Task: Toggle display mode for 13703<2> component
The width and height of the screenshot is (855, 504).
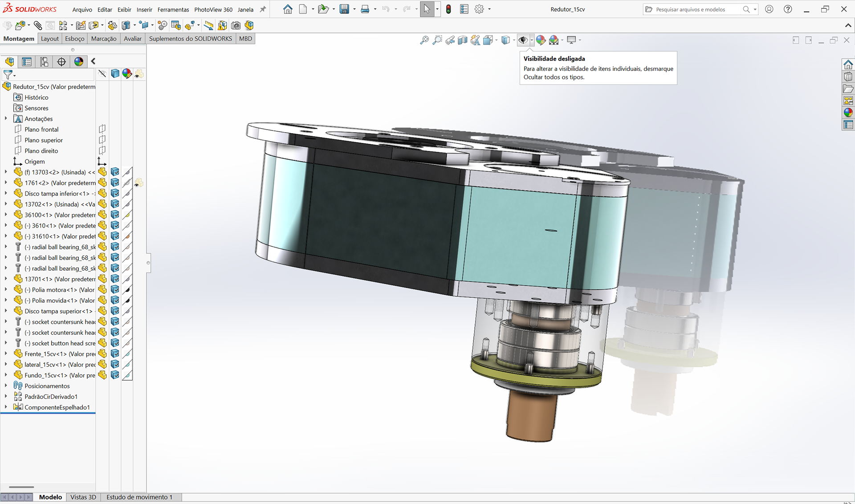Action: [115, 172]
